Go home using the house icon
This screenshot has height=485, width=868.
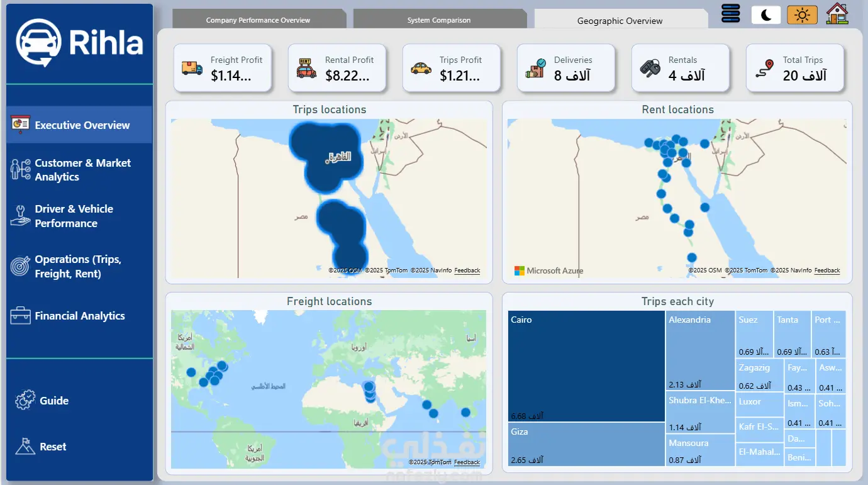click(837, 14)
